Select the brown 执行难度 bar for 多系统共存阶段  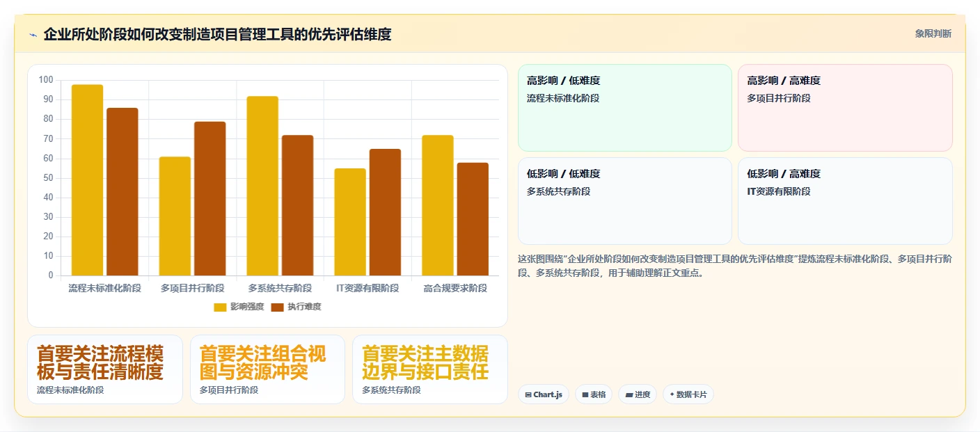pyautogui.click(x=298, y=205)
